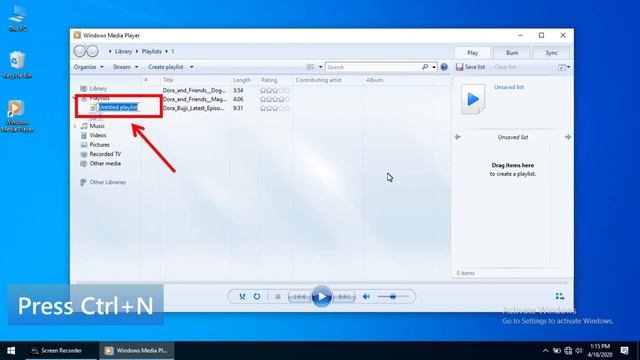Open the Stream menu
The height and width of the screenshot is (360, 640).
click(125, 67)
